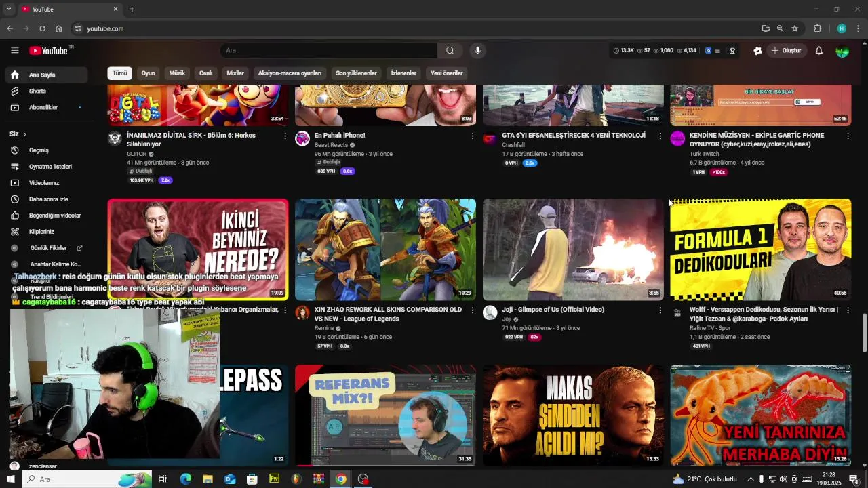
Task: Click Beast Reacts channel avatar
Action: click(x=302, y=139)
